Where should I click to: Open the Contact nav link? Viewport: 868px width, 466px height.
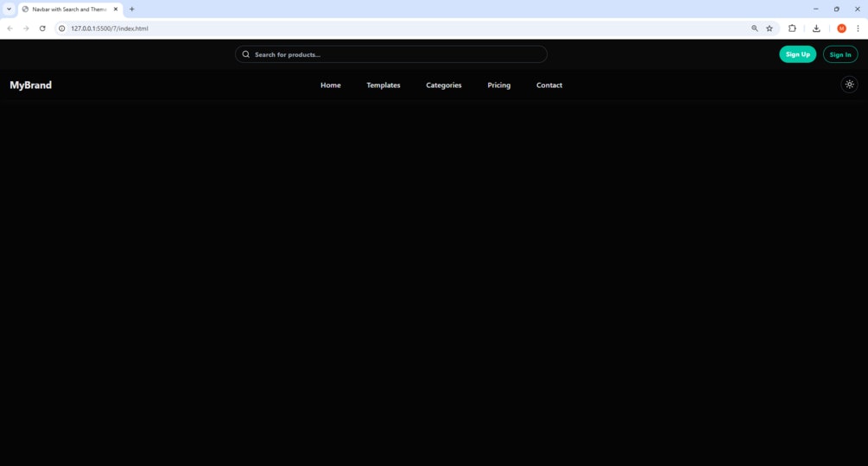tap(549, 85)
